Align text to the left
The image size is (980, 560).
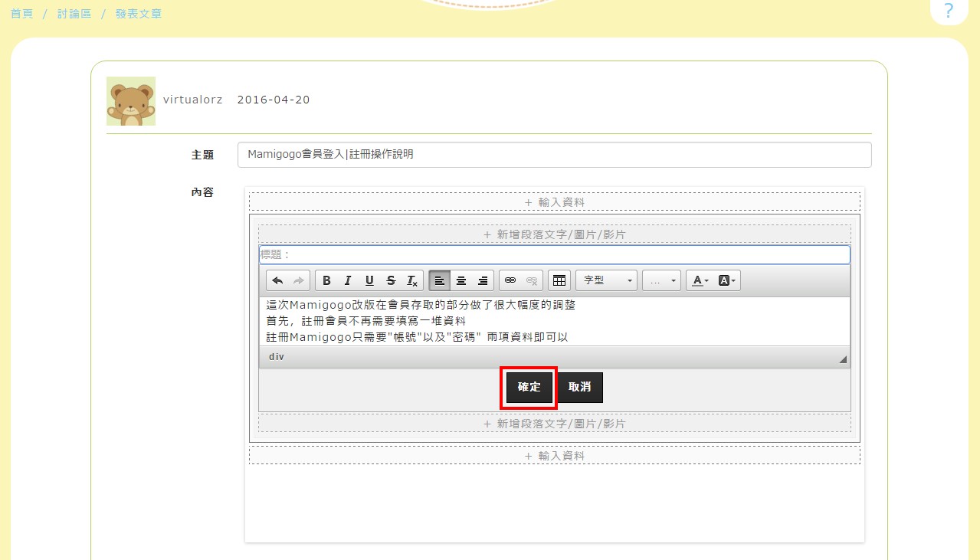click(440, 280)
